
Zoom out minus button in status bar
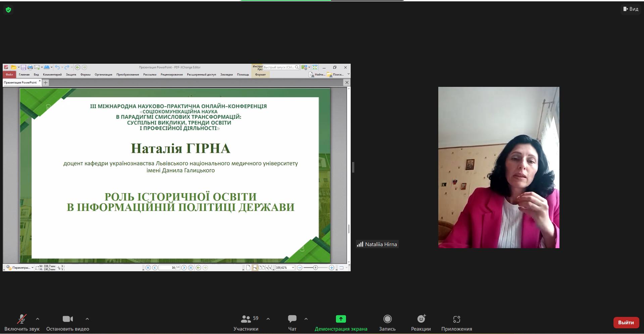[299, 268]
